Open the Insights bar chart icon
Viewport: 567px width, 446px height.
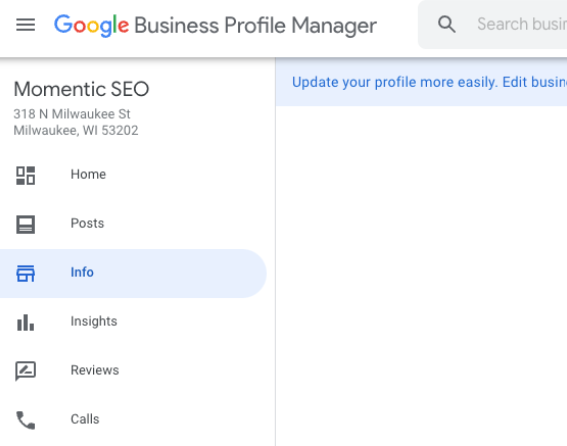tap(25, 322)
